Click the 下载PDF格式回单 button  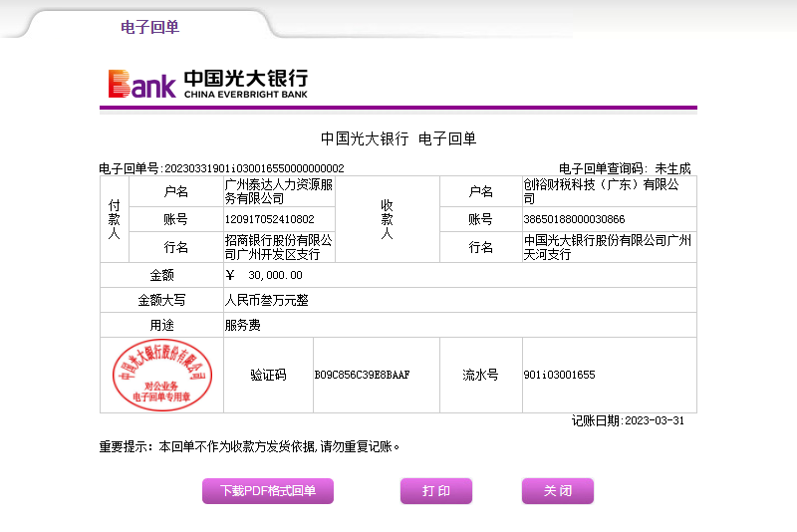(x=268, y=491)
